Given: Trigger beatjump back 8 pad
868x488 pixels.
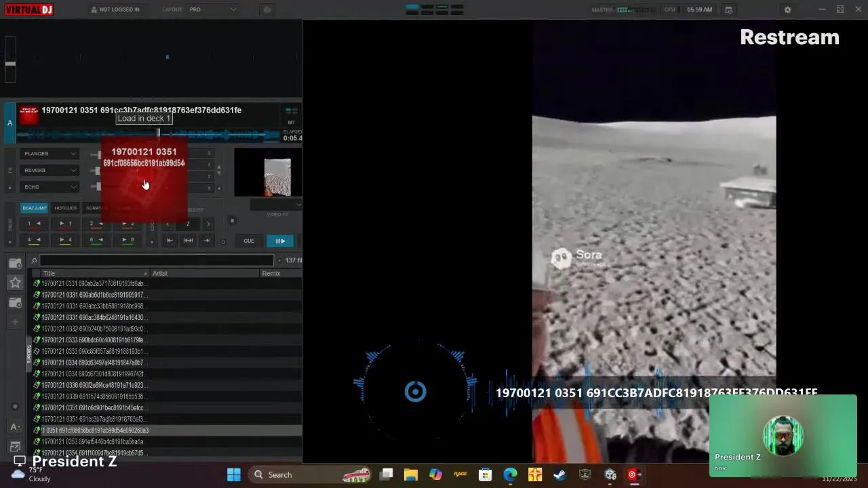Looking at the screenshot, I should 96,240.
